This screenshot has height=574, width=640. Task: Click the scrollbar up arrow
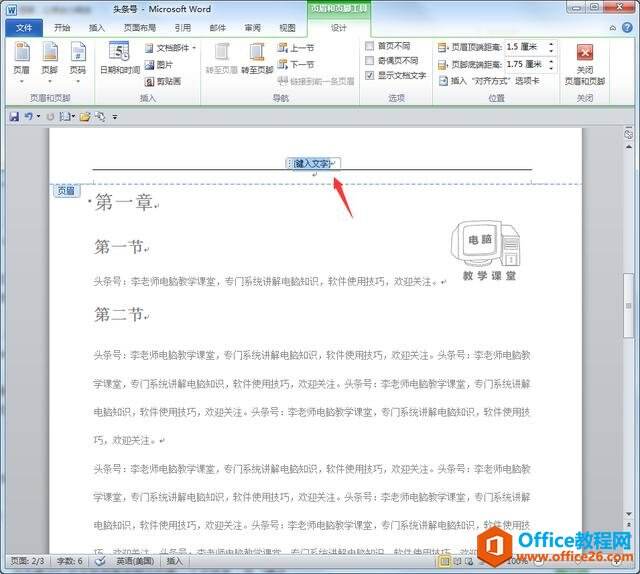pyautogui.click(x=629, y=146)
